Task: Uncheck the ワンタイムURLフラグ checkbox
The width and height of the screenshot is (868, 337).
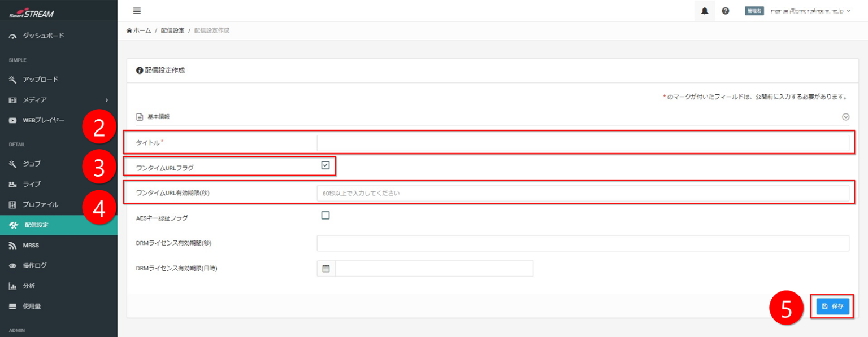Action: (x=325, y=165)
